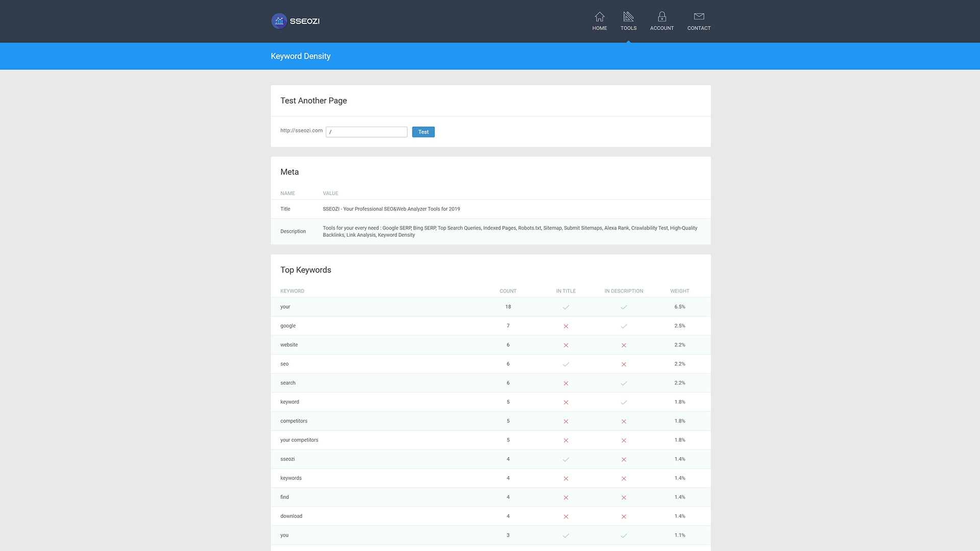Viewport: 980px width, 551px height.
Task: Click the Test button
Action: click(x=423, y=132)
